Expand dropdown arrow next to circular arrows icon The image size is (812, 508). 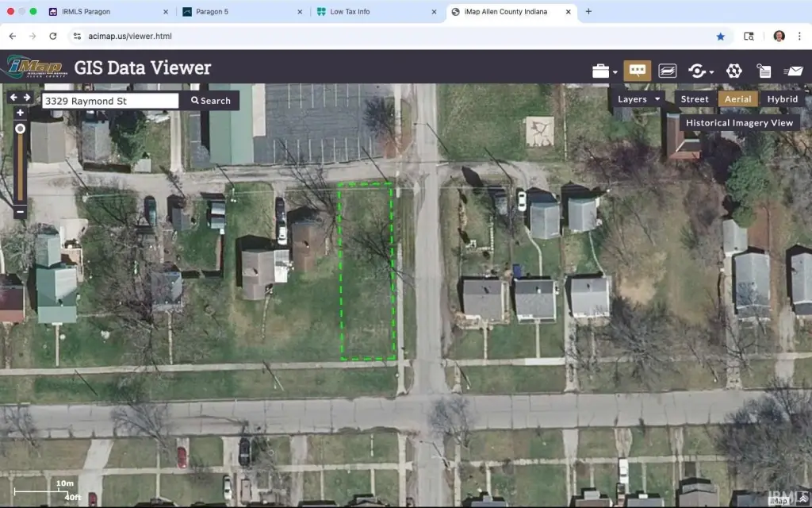coord(711,72)
